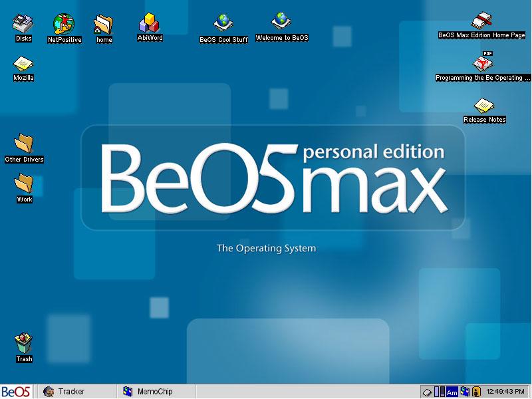This screenshot has height=399, width=532.
Task: Open the Programming the Be Operating PDF
Action: (x=483, y=63)
